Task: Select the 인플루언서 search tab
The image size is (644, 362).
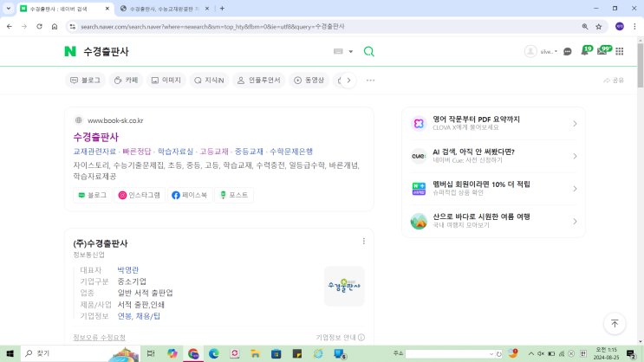Action: (x=259, y=80)
